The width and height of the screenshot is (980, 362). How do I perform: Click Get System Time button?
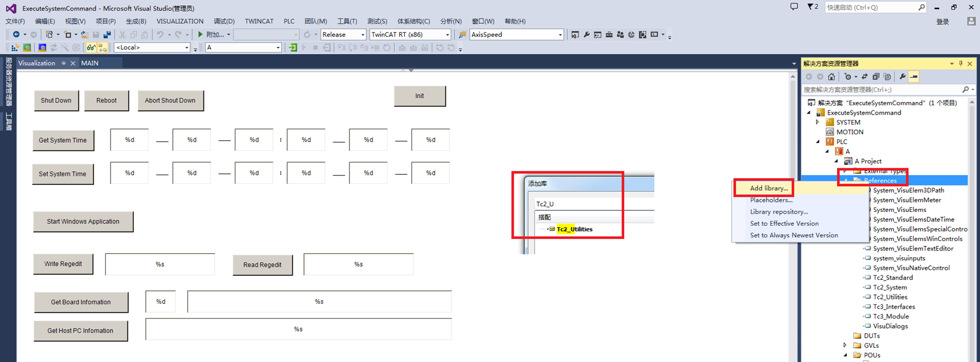pos(63,140)
